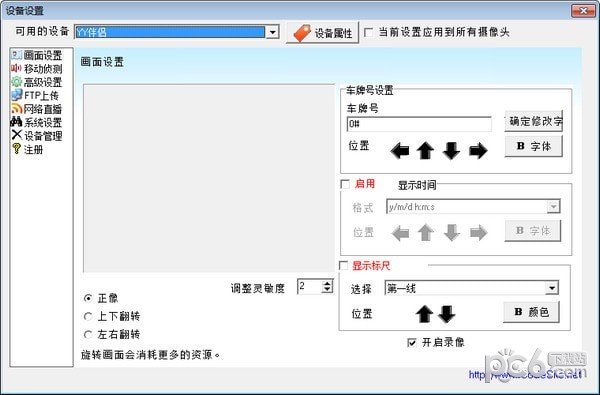
Task: Select 上下翻转 radio button
Action: coord(88,316)
